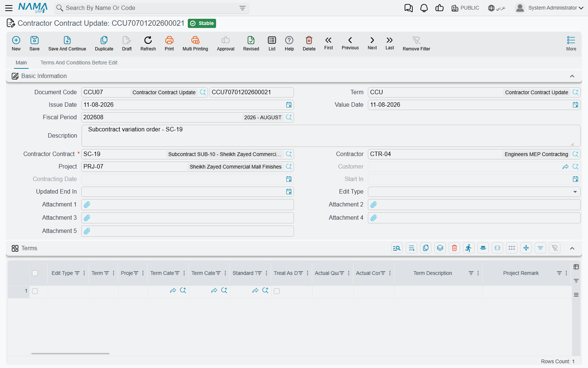
Task: Open Edit Type column menu
Action: (84, 273)
